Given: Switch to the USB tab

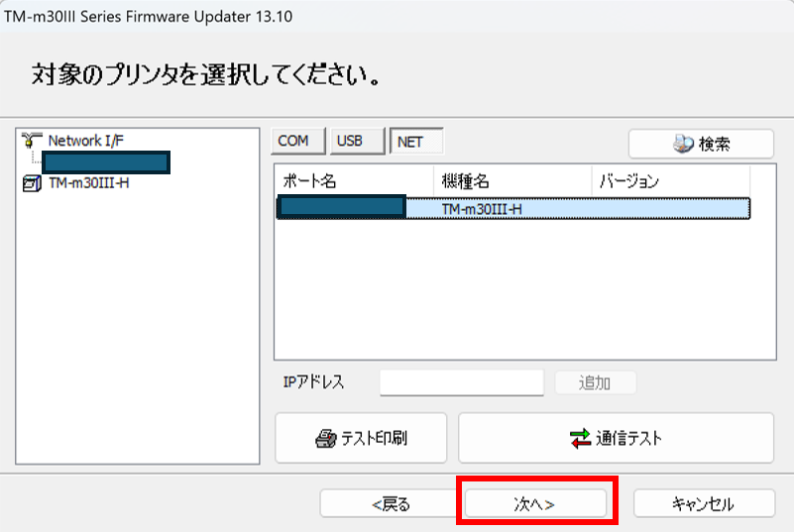Looking at the screenshot, I should tap(357, 141).
